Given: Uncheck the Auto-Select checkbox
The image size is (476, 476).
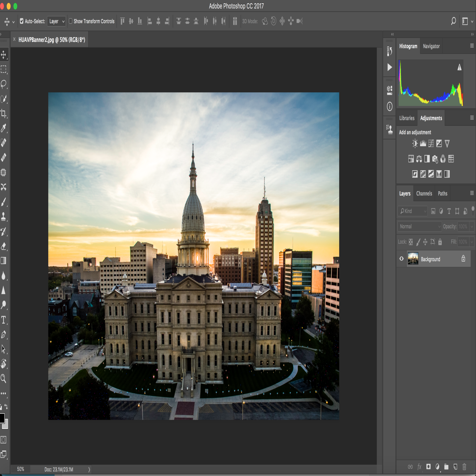Looking at the screenshot, I should coord(22,21).
